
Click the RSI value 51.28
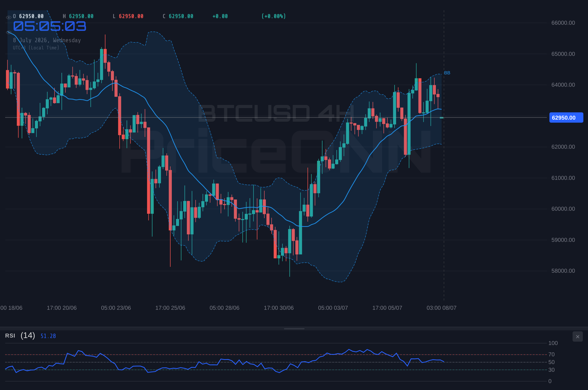(48, 336)
